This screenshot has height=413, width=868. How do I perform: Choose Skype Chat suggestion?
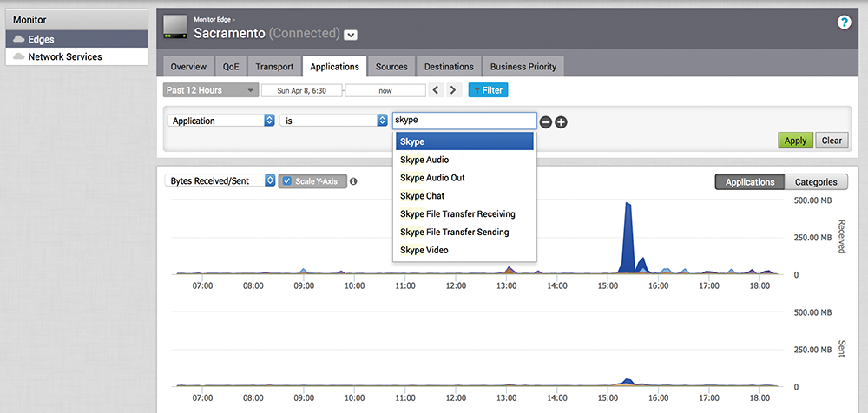click(464, 196)
